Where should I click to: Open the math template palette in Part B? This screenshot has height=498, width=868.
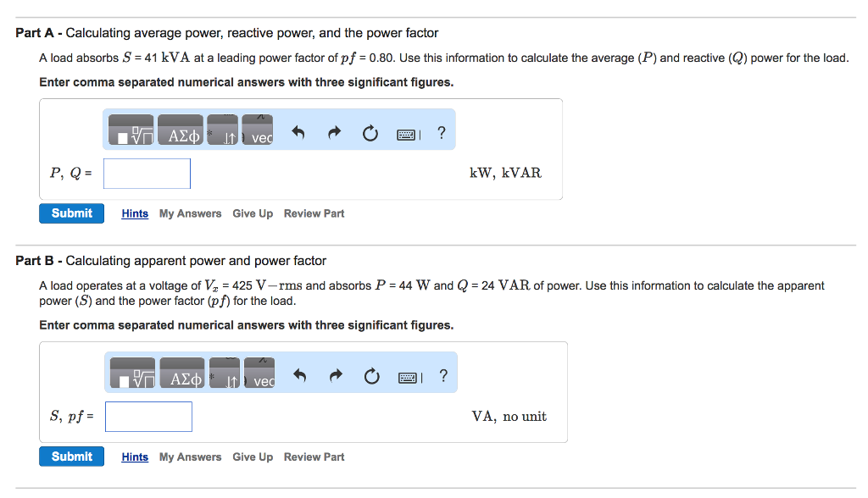coord(129,373)
